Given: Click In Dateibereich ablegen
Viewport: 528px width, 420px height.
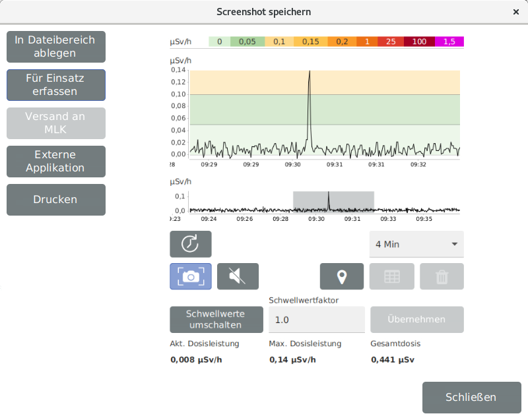Looking at the screenshot, I should [56, 47].
